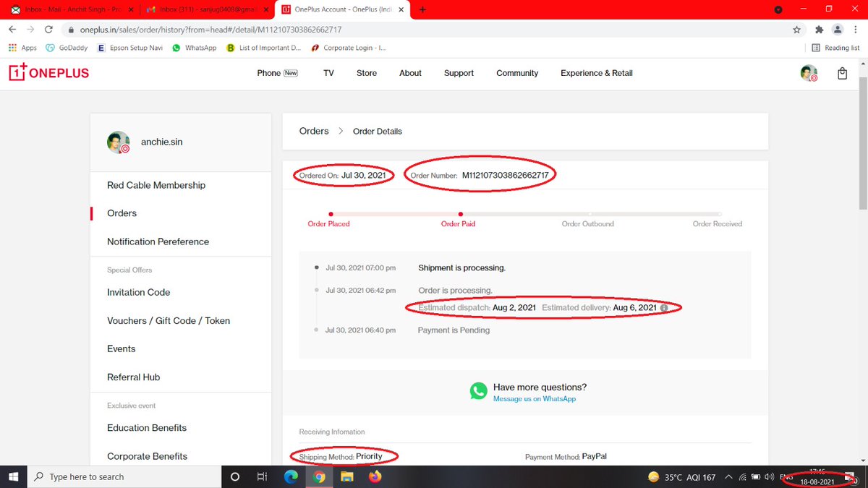Switch to Chrome on the taskbar

(319, 476)
